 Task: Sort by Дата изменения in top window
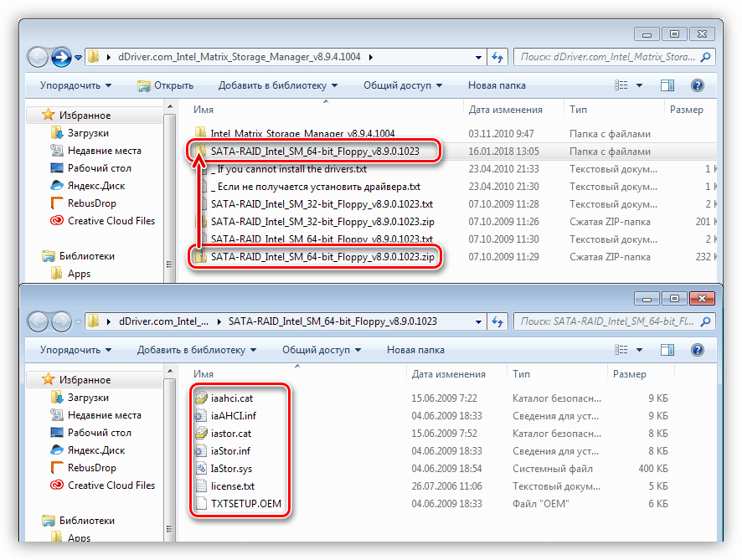[x=505, y=110]
